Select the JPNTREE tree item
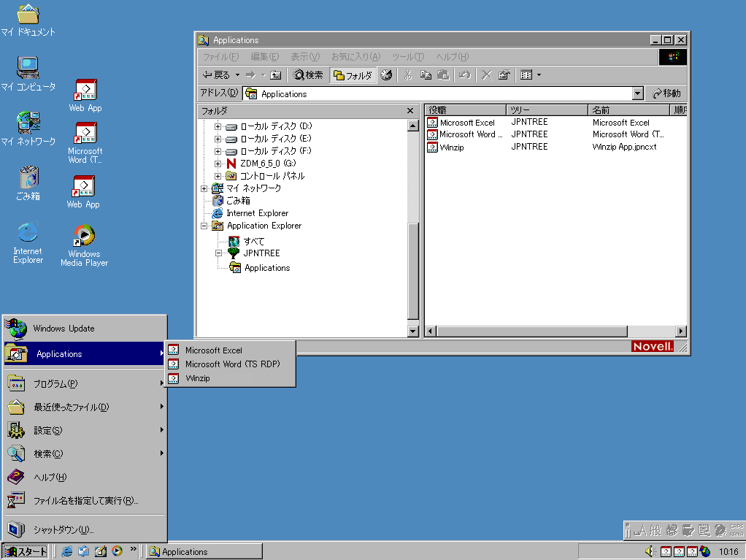The height and width of the screenshot is (560, 746). point(261,253)
